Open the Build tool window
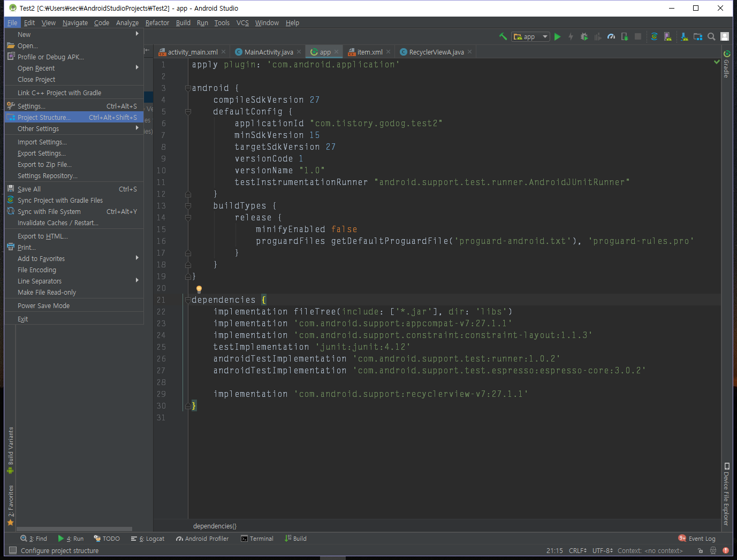 295,539
